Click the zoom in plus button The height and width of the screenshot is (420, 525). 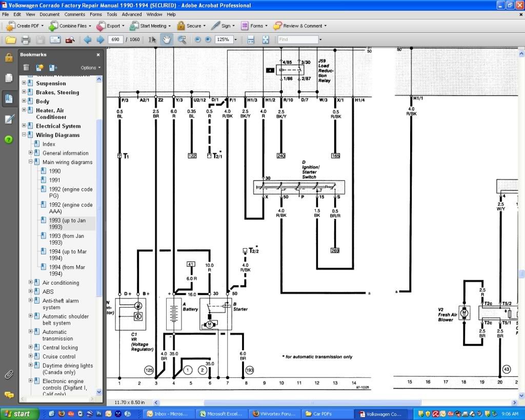point(208,39)
